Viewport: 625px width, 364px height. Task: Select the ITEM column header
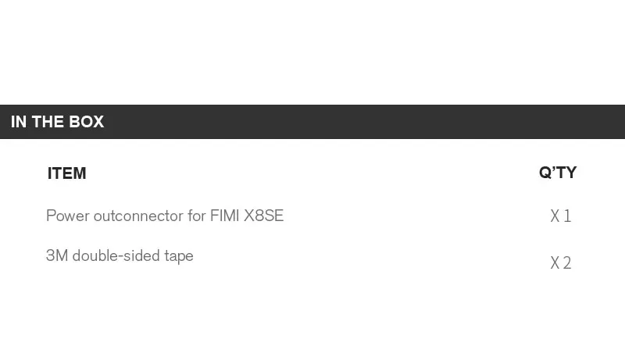coord(66,173)
